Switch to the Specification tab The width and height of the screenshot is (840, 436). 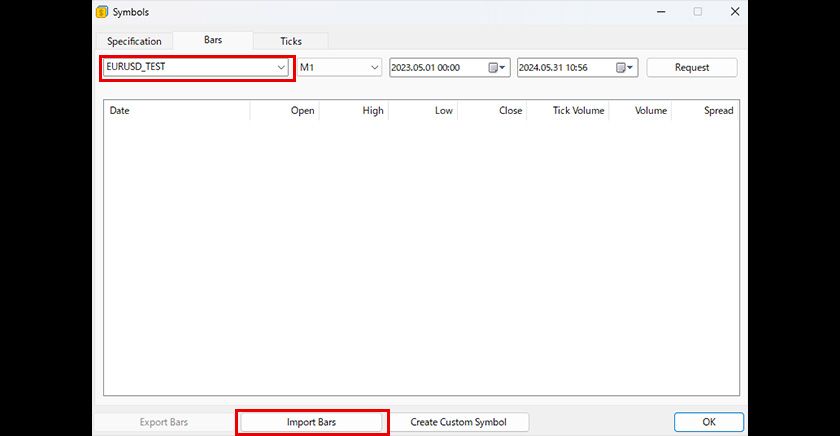coord(134,41)
